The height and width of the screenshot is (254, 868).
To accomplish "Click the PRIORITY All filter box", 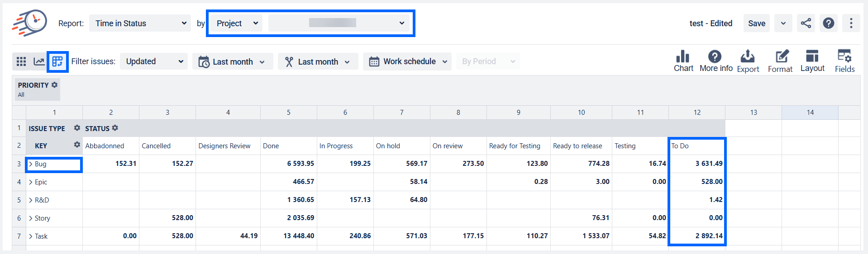I will [x=38, y=89].
